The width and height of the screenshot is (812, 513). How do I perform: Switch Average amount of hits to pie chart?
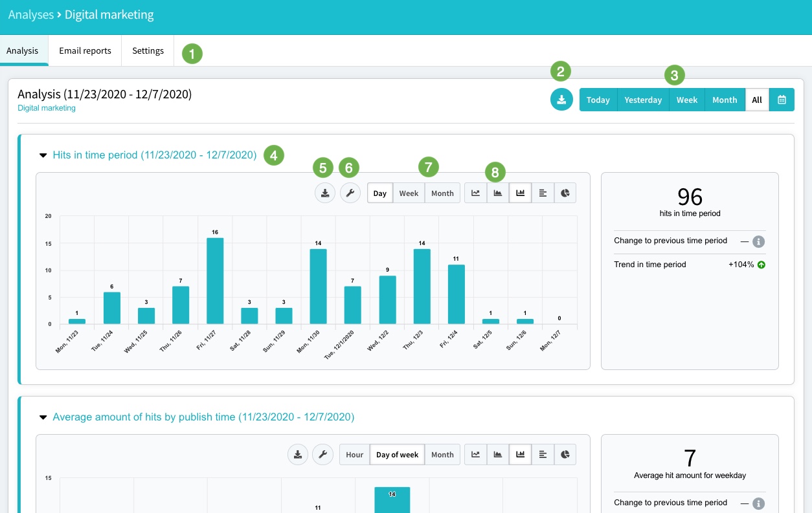point(565,454)
